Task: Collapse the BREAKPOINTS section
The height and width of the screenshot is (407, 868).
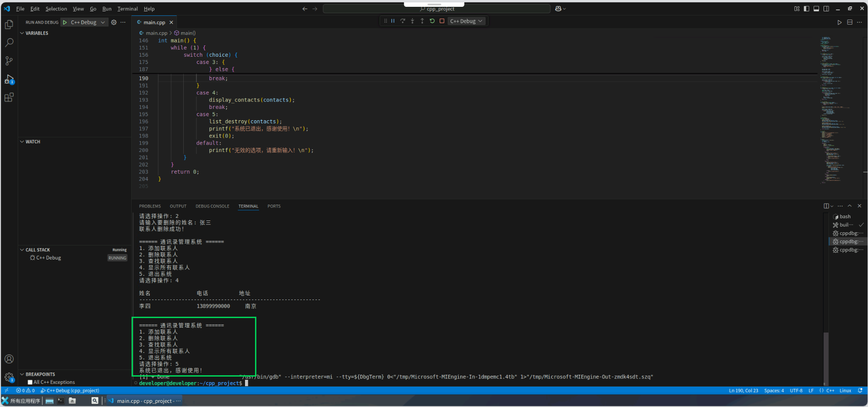Action: point(40,374)
